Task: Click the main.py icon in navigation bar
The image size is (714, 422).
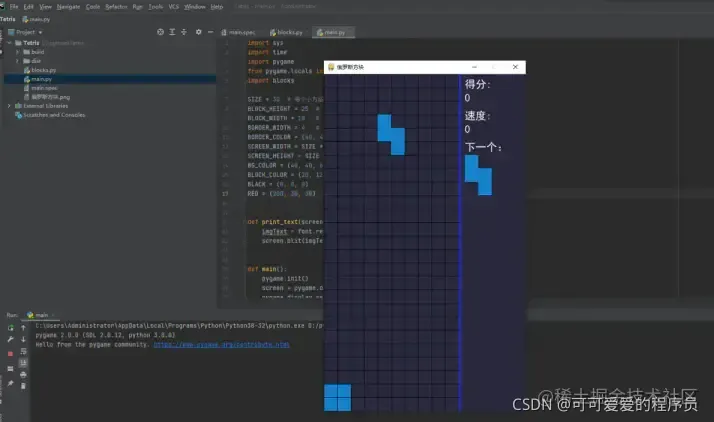Action: (x=26, y=19)
